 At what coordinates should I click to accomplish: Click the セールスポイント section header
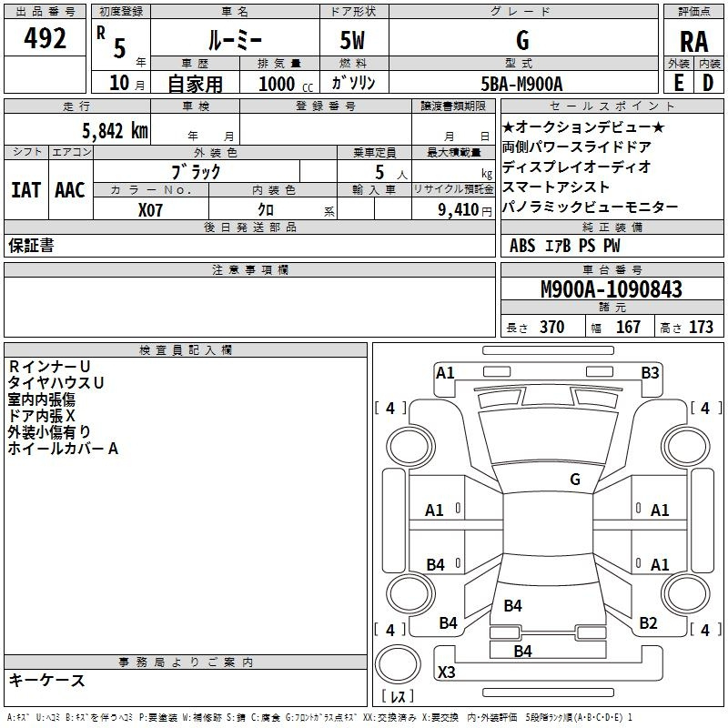pos(612,106)
